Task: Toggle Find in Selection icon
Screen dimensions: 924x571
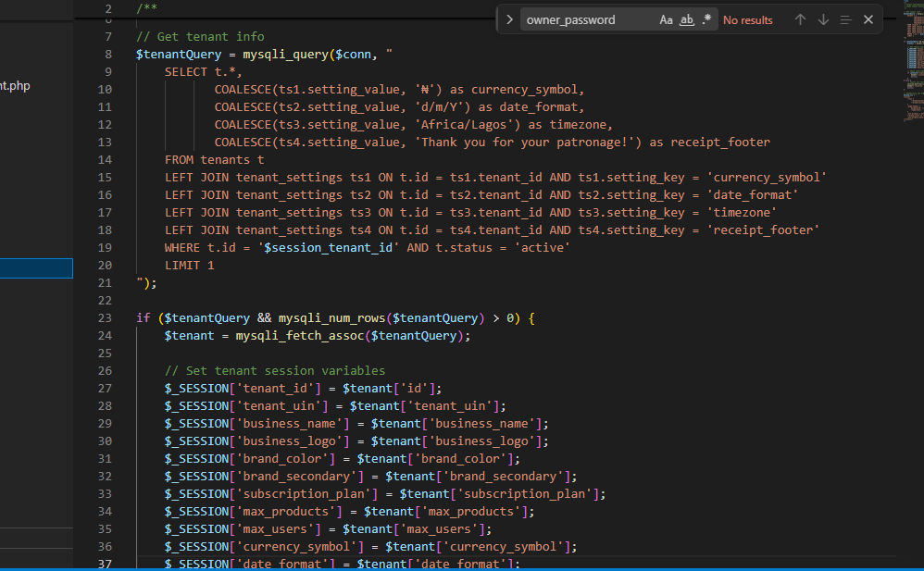Action: (x=845, y=19)
